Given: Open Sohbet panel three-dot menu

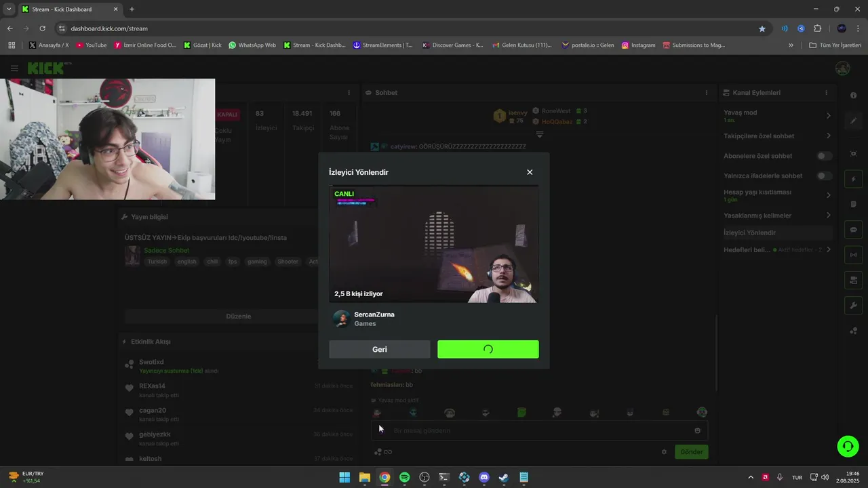Looking at the screenshot, I should click(706, 93).
